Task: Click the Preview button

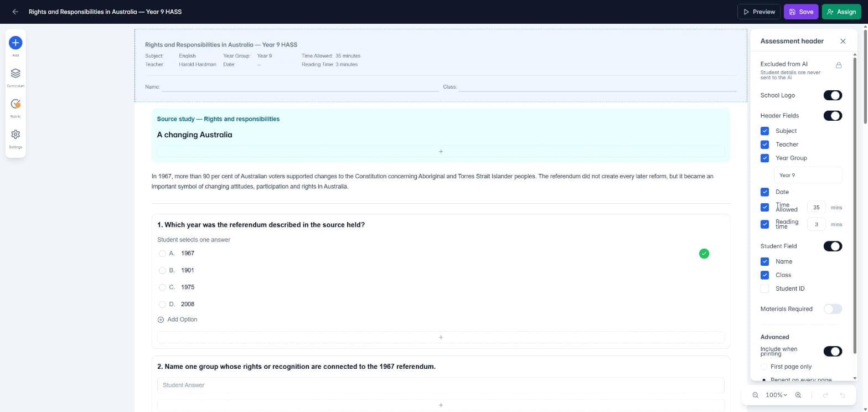Action: pos(758,12)
